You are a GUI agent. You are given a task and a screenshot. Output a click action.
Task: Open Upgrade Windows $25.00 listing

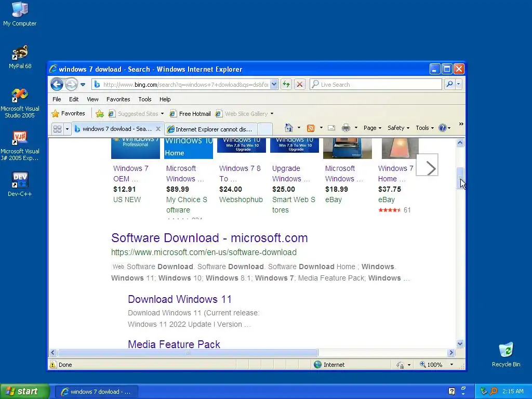(x=291, y=174)
